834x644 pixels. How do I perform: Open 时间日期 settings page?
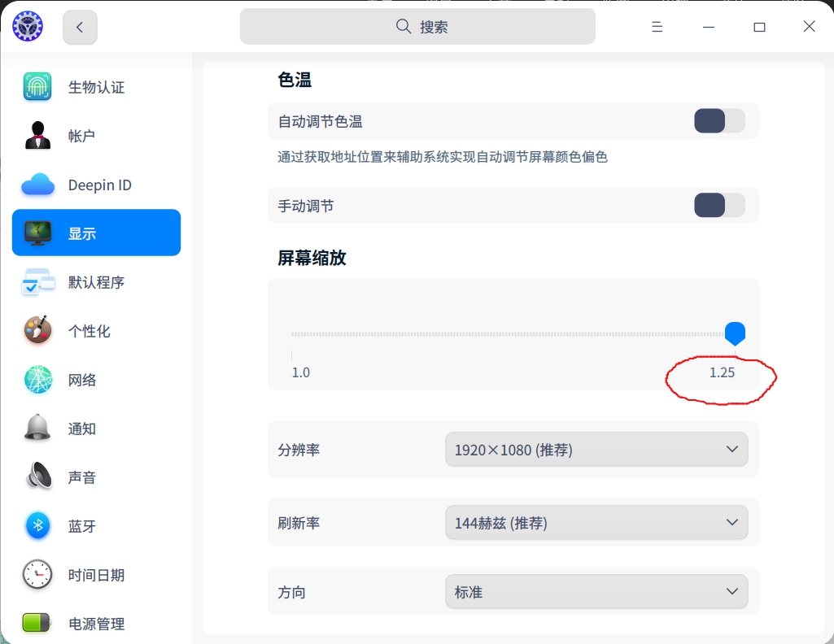pyautogui.click(x=96, y=574)
